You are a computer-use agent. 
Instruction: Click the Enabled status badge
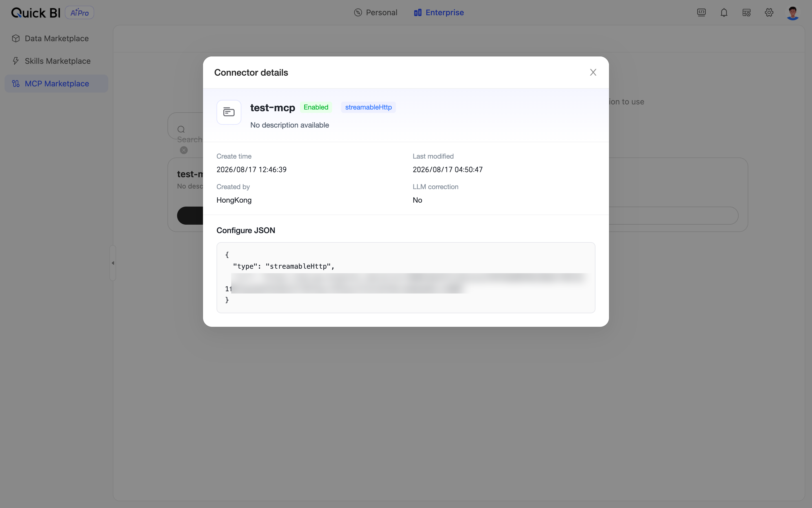(316, 107)
